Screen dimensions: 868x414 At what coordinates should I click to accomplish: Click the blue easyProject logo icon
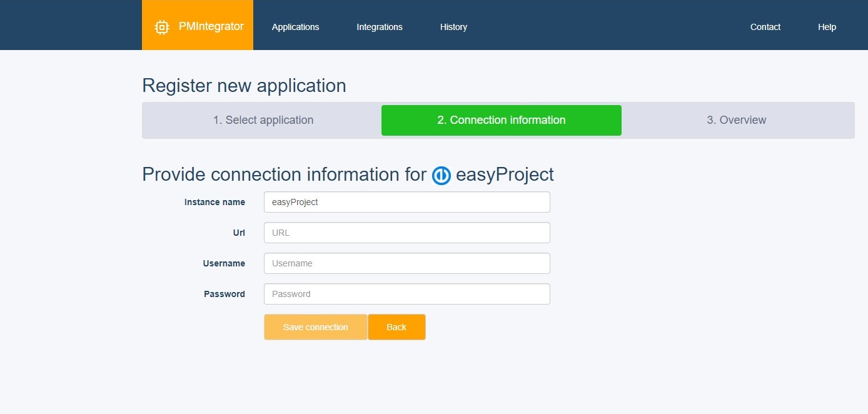(440, 175)
